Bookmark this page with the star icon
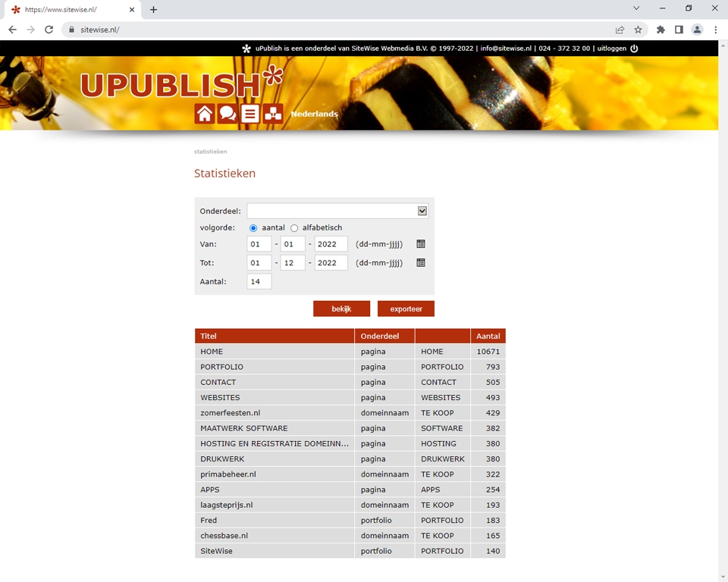The width and height of the screenshot is (728, 582). point(638,30)
